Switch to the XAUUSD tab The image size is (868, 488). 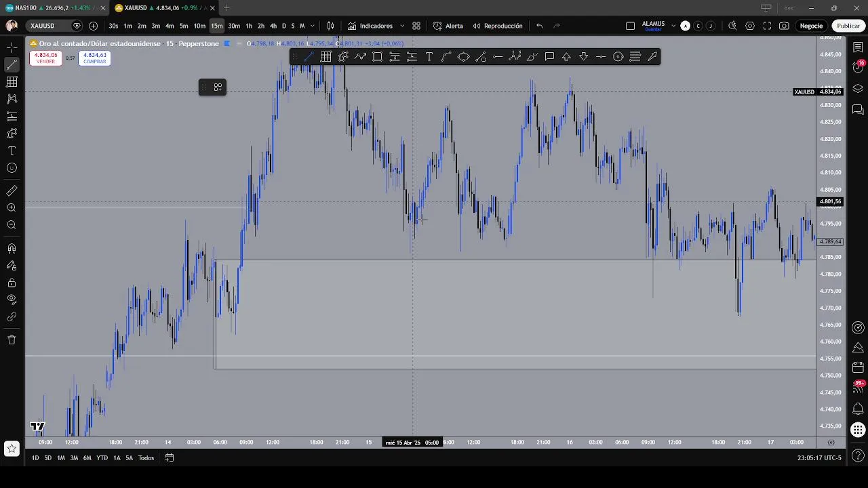click(x=165, y=8)
